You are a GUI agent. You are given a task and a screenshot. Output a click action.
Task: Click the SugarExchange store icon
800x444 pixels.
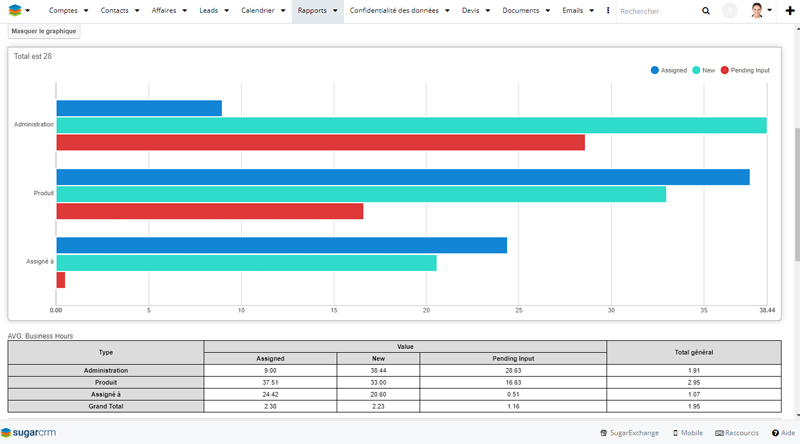(604, 433)
